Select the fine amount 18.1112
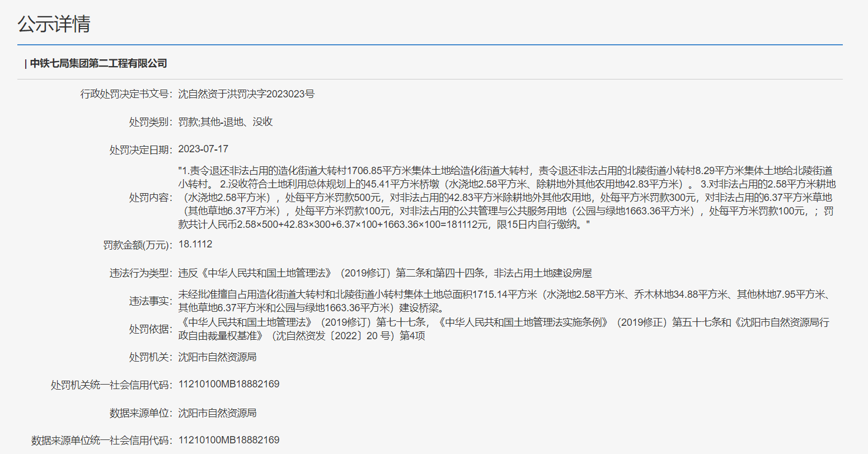Viewport: 868px width, 454px height. [x=195, y=245]
